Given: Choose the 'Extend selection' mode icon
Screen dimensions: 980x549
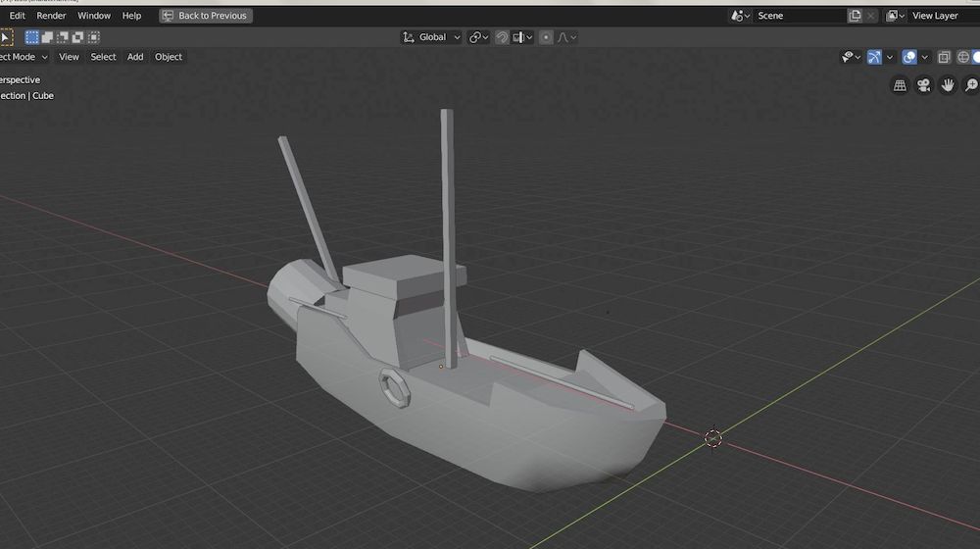Looking at the screenshot, I should click(x=48, y=37).
